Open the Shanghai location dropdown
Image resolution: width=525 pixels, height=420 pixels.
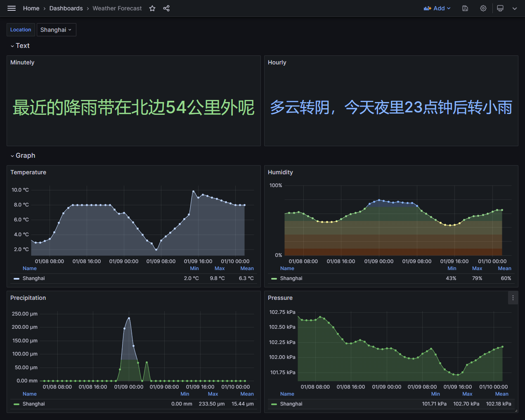(x=56, y=30)
